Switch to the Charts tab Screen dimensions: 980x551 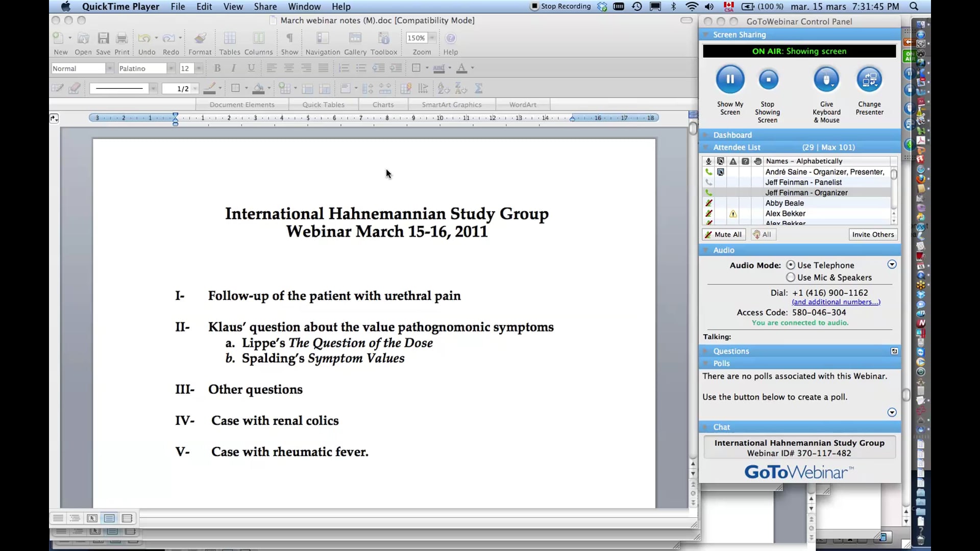coord(383,104)
